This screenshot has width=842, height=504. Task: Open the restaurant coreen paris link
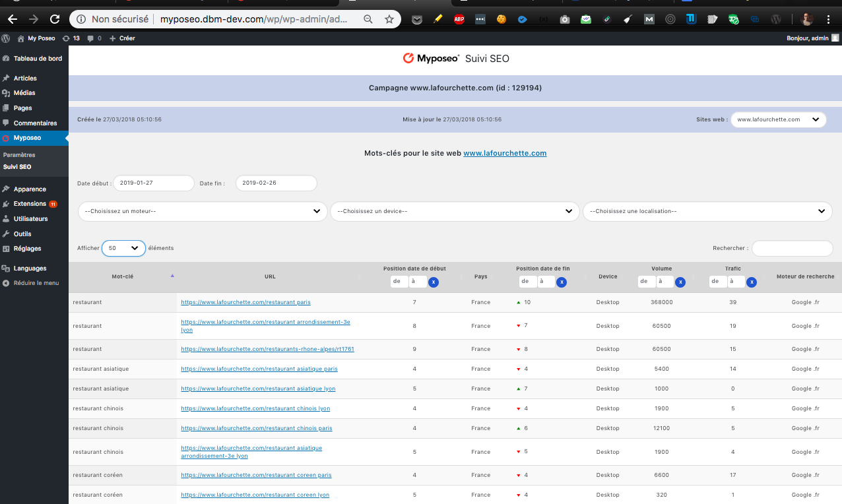click(x=256, y=475)
